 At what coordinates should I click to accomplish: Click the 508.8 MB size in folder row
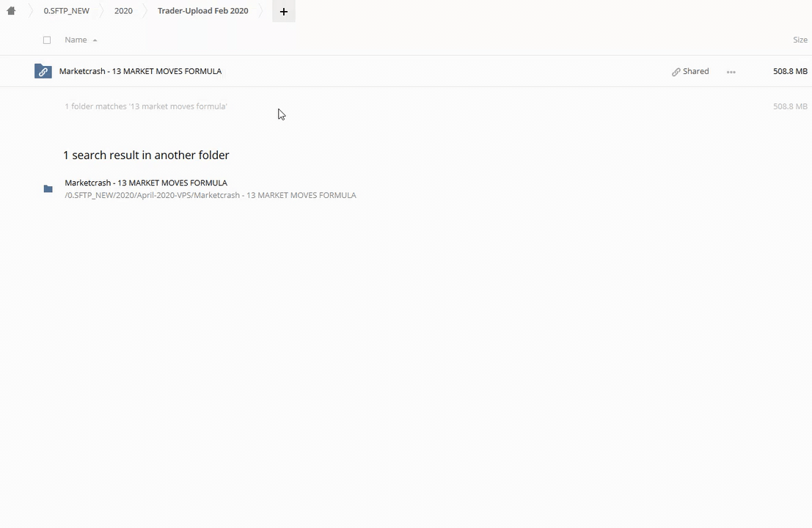[x=789, y=71]
